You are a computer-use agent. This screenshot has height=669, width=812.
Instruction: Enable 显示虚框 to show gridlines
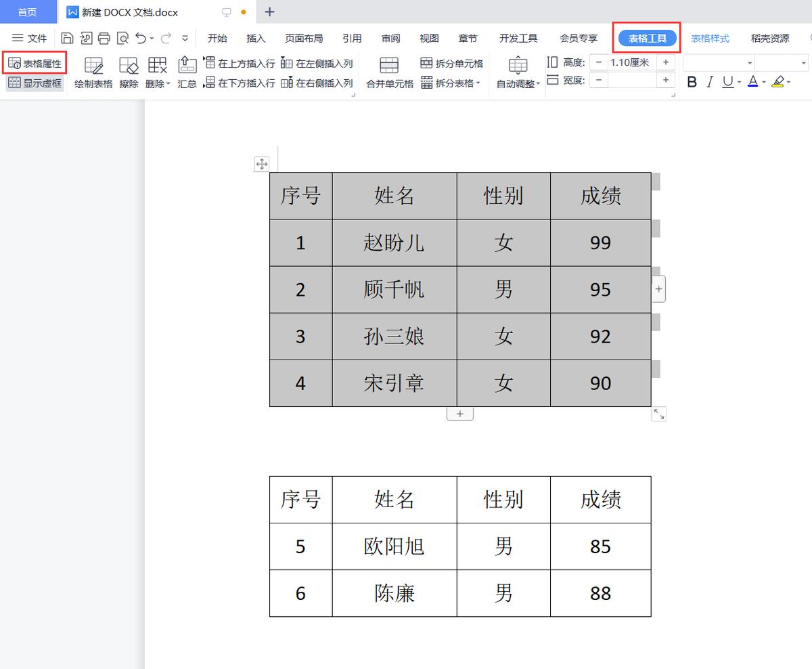click(35, 83)
